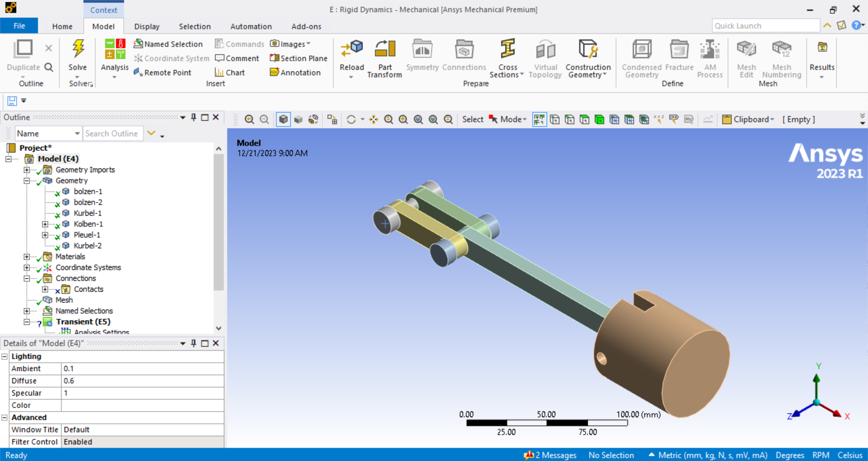
Task: Add a Remote Point
Action: pos(163,72)
